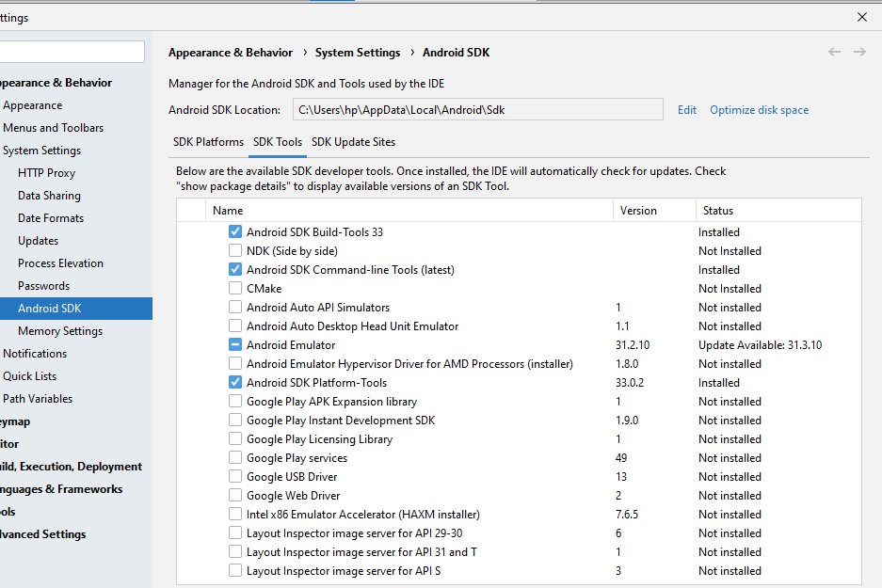Screen dimensions: 882x588
Task: Select System Settings tree item
Action: pos(41,151)
